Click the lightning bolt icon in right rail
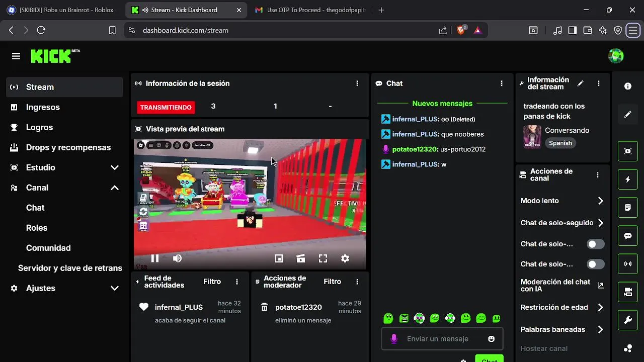644x362 pixels. click(628, 179)
